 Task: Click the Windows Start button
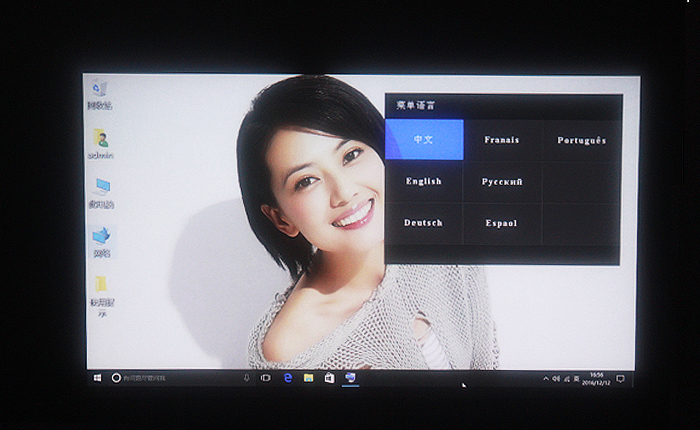tap(97, 378)
